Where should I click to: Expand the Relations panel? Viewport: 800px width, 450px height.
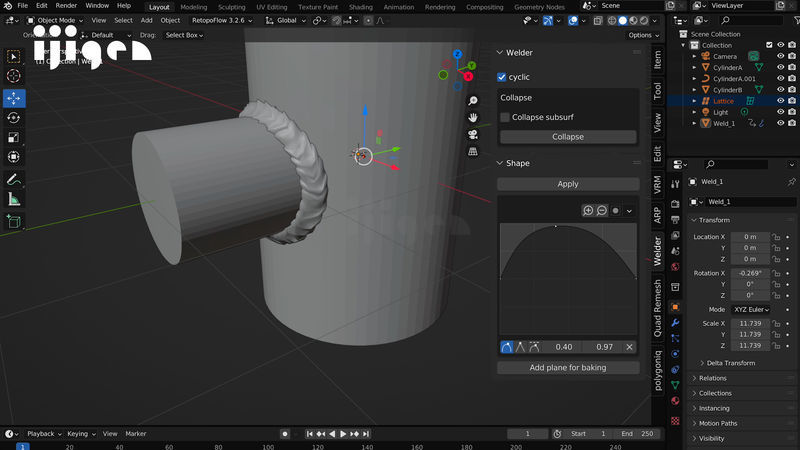pos(713,378)
